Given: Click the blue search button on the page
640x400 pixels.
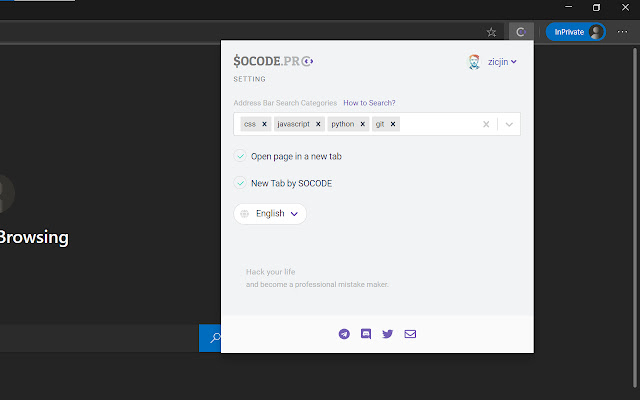Looking at the screenshot, I should 210,338.
